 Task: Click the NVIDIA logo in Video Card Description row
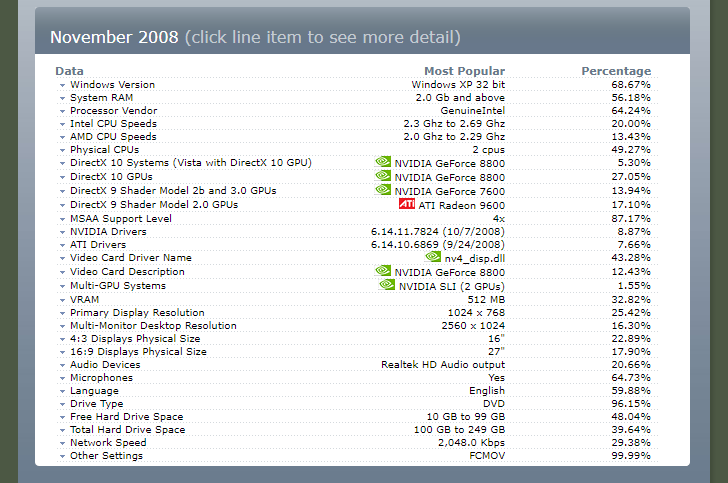click(383, 270)
